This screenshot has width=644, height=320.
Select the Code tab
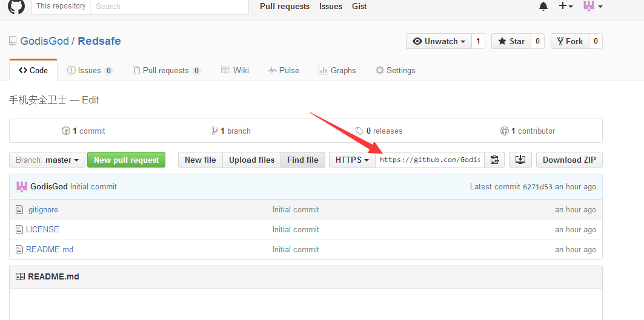click(33, 70)
